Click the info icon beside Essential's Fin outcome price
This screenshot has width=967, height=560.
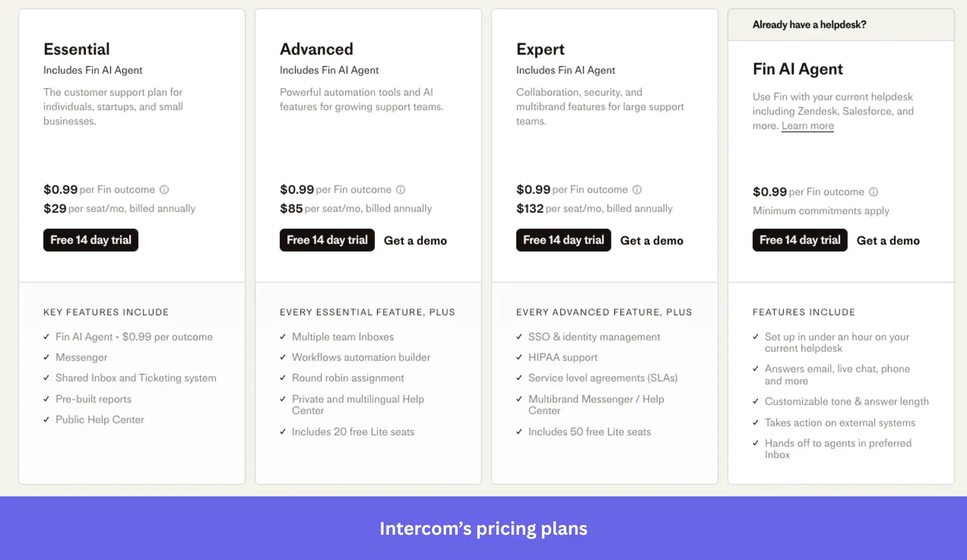[165, 190]
